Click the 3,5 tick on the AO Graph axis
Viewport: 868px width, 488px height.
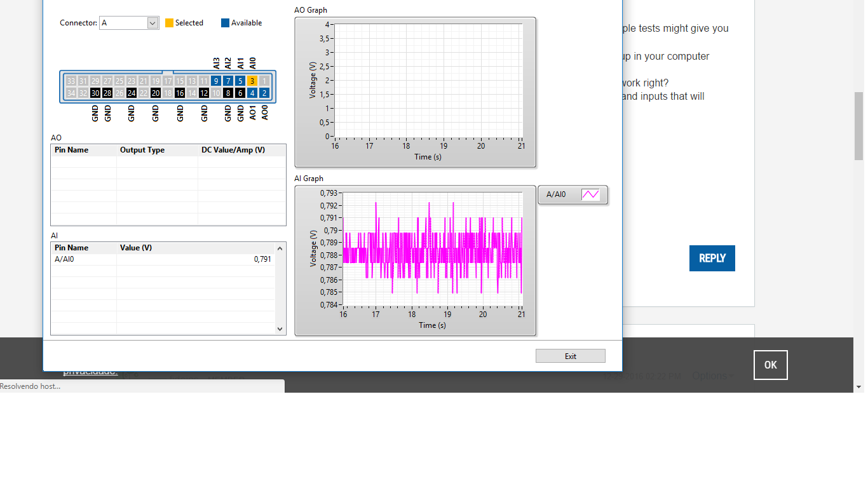325,38
